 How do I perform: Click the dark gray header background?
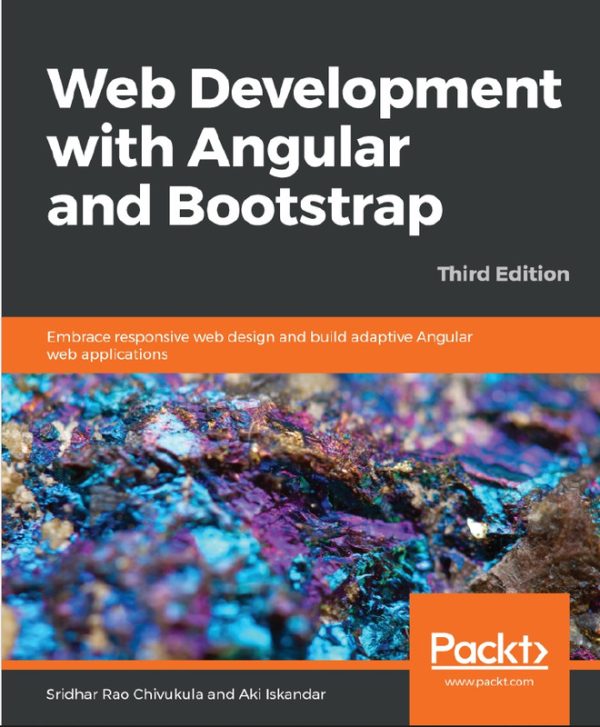[300, 30]
